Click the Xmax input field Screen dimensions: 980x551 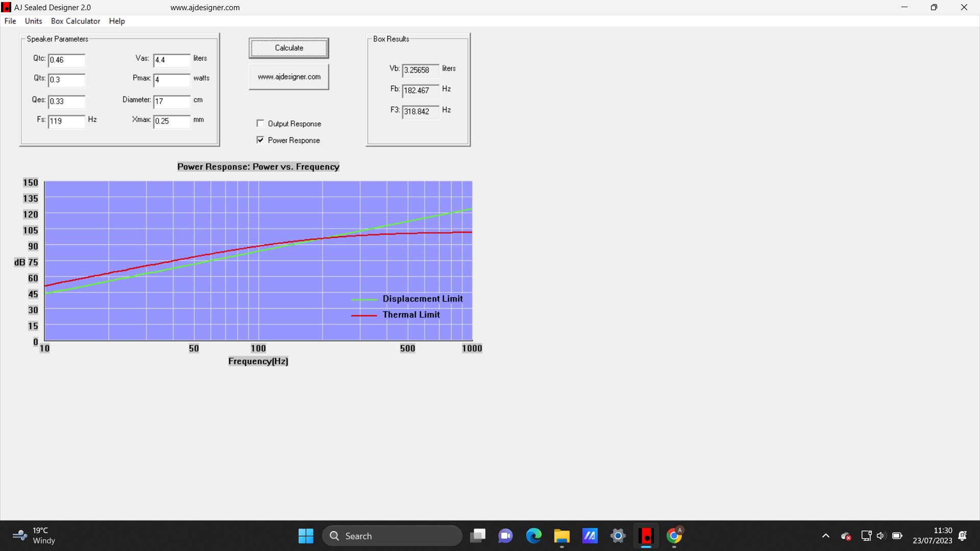click(172, 121)
